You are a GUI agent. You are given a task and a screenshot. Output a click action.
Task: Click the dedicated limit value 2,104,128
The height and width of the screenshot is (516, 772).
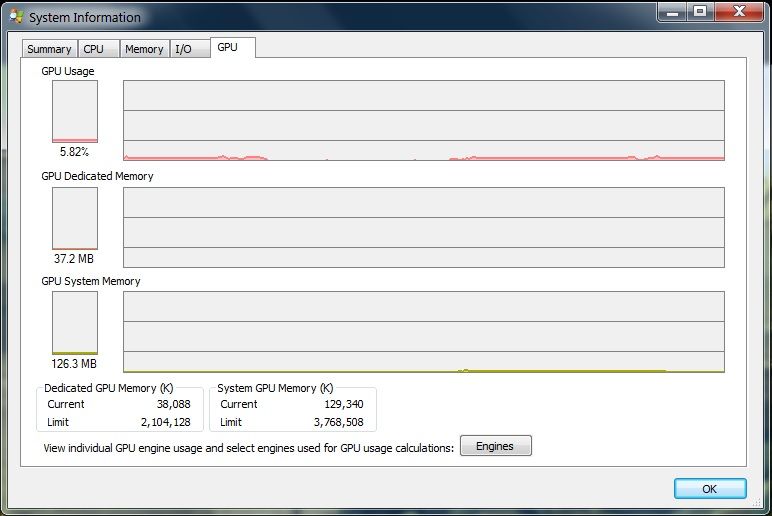(165, 422)
